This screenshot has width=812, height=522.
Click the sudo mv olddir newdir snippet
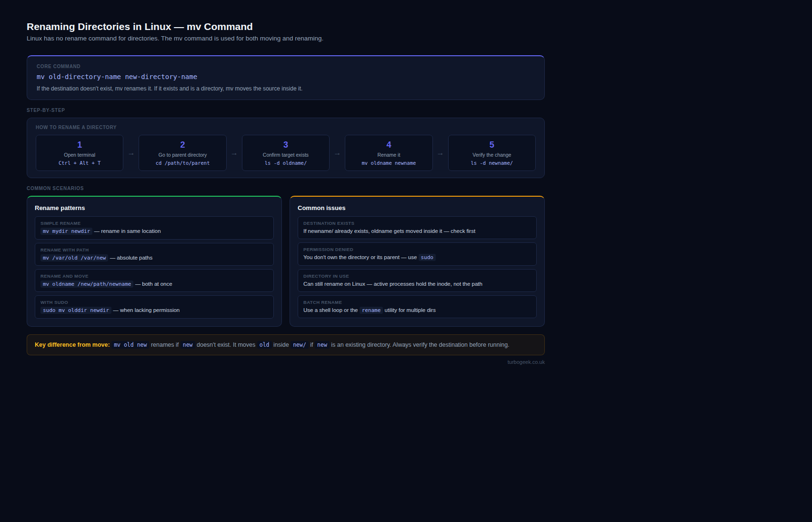click(76, 311)
